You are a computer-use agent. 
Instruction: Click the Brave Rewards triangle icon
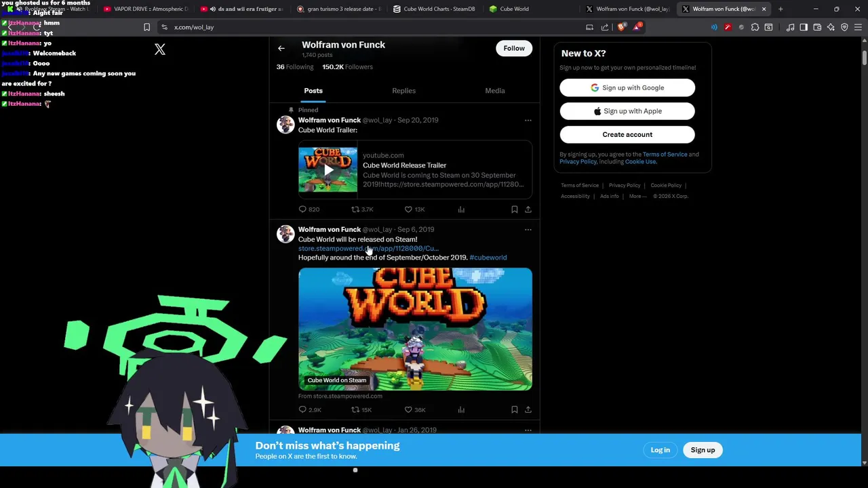[637, 27]
